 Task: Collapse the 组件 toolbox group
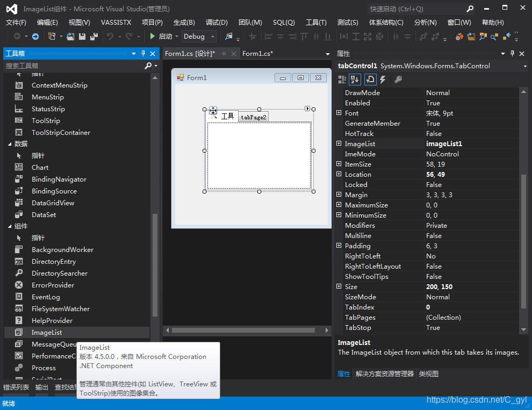point(10,226)
